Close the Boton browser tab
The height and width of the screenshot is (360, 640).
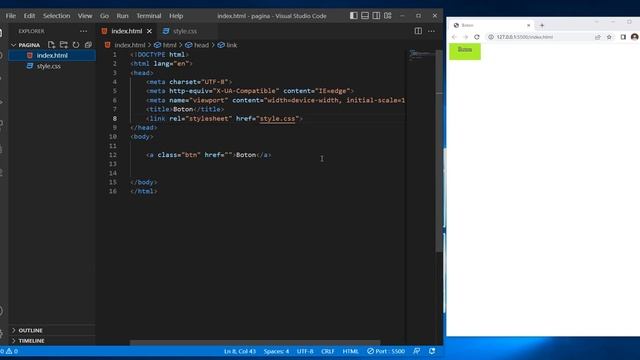529,25
